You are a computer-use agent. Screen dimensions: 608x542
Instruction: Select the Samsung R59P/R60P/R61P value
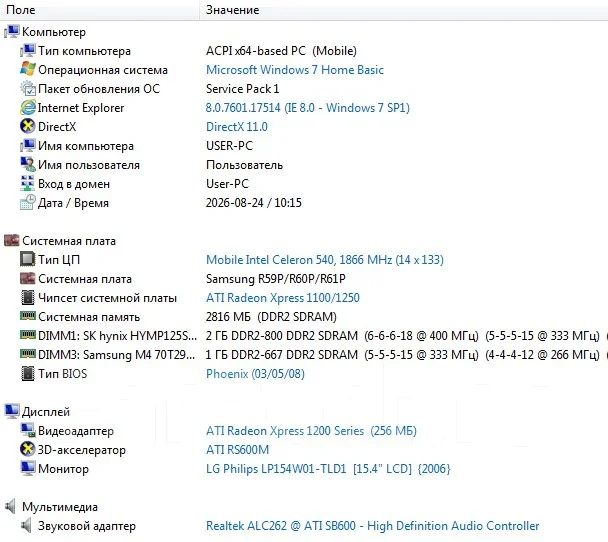[x=276, y=279]
